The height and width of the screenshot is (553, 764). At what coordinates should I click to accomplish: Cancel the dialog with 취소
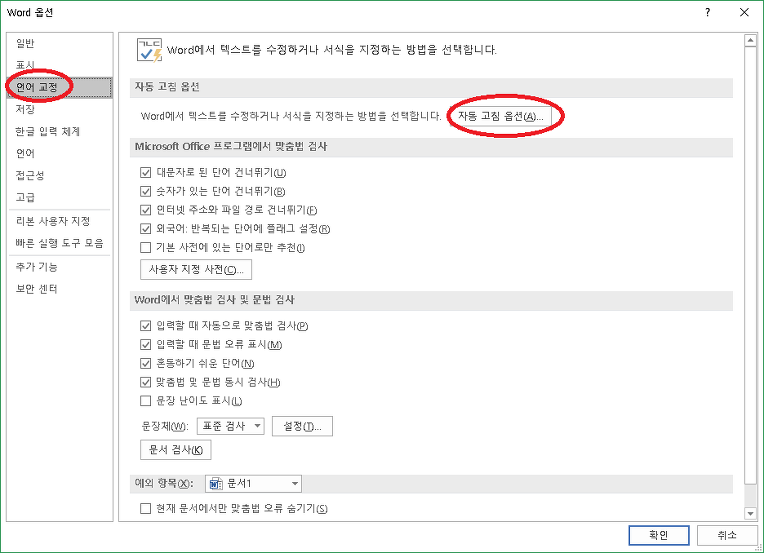point(726,535)
